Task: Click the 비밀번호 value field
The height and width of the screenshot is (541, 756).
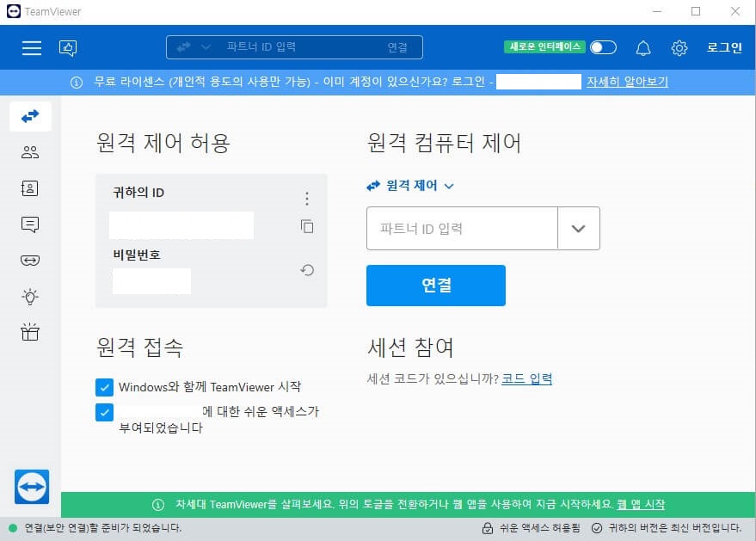Action: pyautogui.click(x=151, y=281)
